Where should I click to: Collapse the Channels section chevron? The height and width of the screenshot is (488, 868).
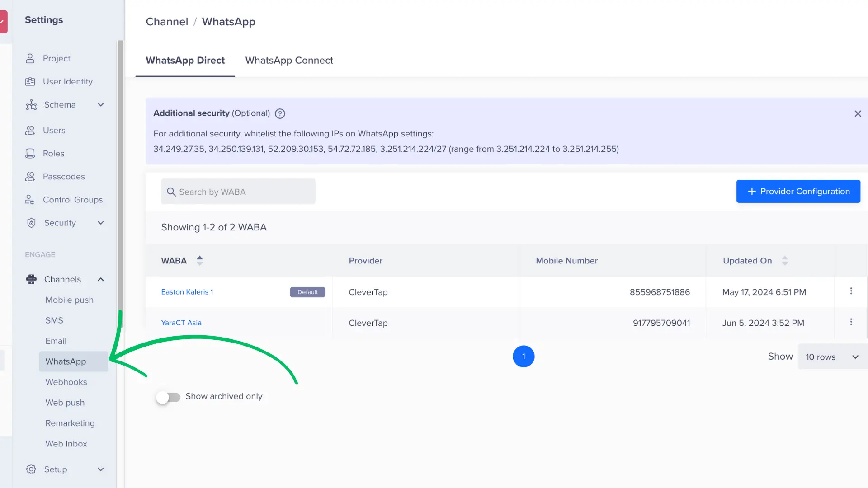tap(101, 279)
